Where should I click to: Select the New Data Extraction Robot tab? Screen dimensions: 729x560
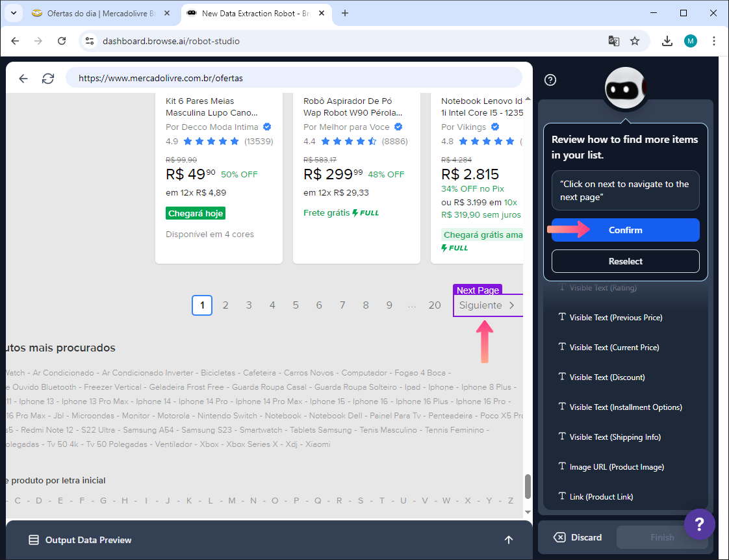[x=256, y=14]
